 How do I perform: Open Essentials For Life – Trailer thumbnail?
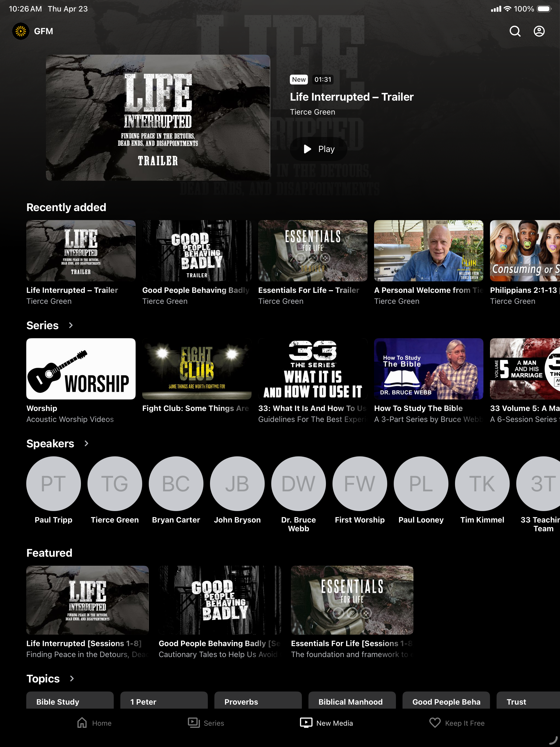click(x=313, y=250)
